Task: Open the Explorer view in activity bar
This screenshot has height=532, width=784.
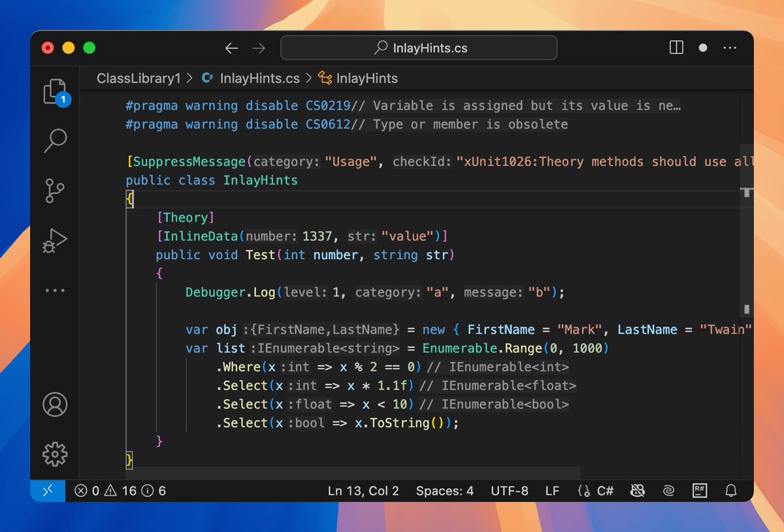Action: (55, 91)
